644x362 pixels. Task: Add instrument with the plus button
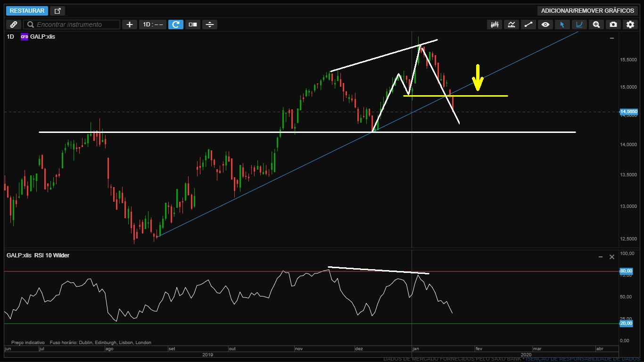click(x=130, y=25)
